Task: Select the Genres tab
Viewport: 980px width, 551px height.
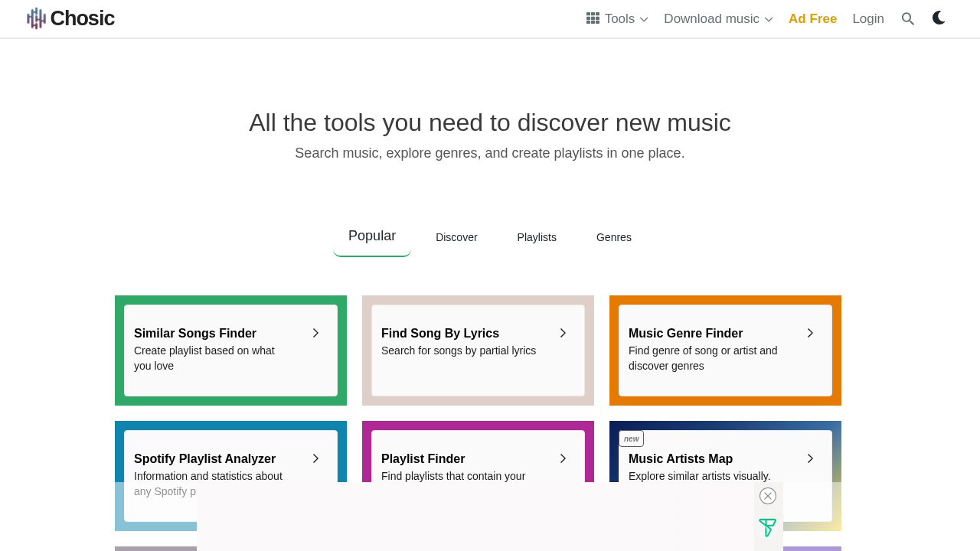Action: click(x=613, y=237)
